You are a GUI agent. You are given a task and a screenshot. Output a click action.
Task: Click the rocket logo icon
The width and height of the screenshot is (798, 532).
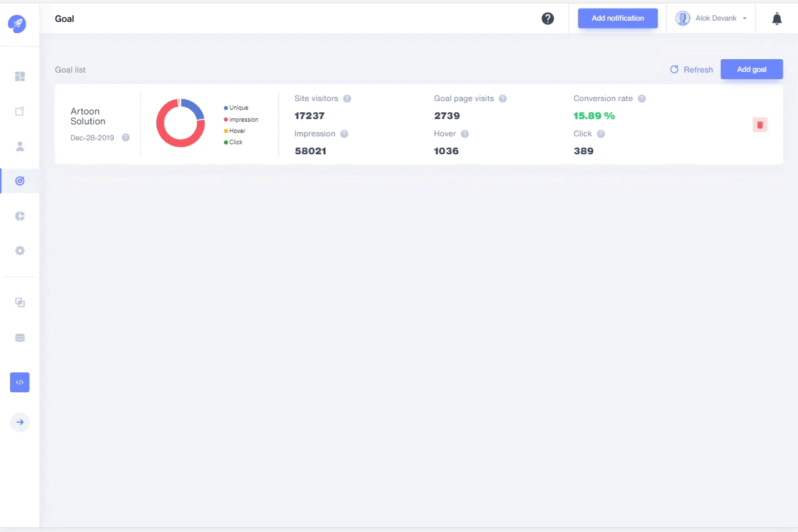[17, 23]
